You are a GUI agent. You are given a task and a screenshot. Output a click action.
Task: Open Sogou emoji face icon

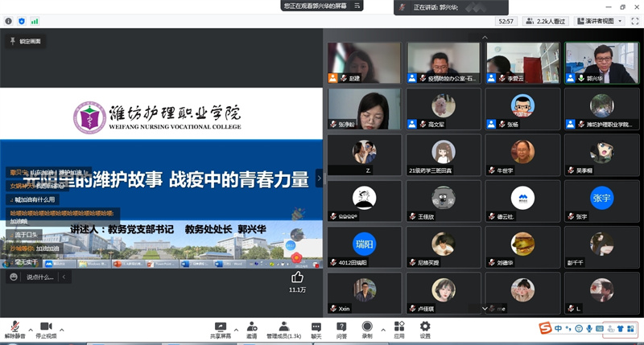579,329
